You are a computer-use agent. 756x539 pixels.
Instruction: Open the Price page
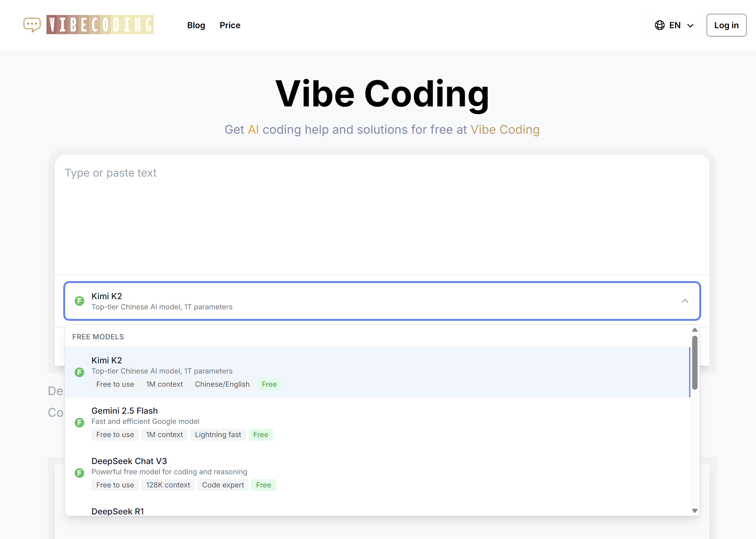tap(230, 25)
